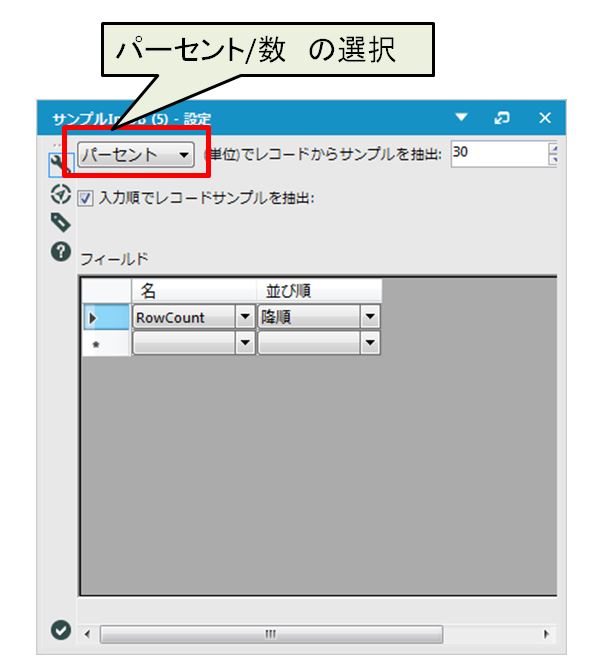
Task: Open the Annotation tag icon tab
Action: click(x=59, y=222)
